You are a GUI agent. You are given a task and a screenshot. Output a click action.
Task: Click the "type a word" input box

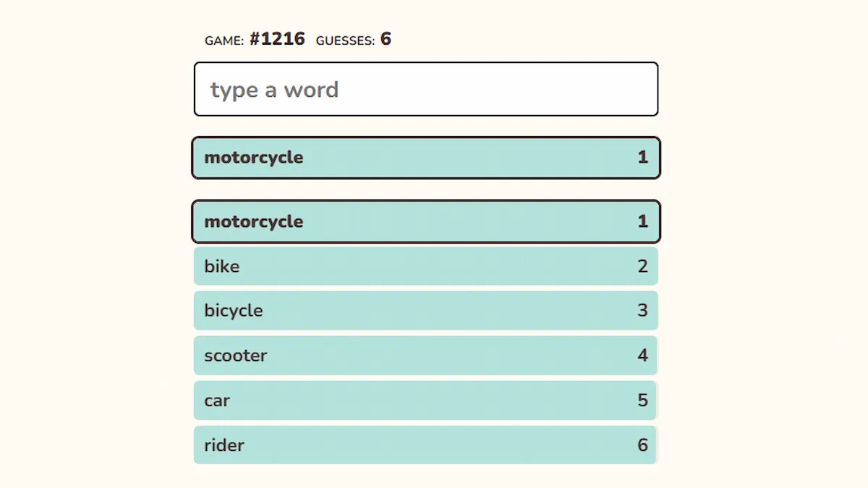425,90
